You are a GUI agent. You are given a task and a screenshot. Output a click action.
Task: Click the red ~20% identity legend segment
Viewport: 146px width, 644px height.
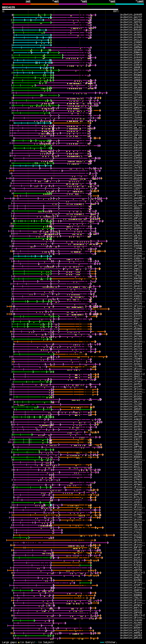pyautogui.click(x=16, y=4)
